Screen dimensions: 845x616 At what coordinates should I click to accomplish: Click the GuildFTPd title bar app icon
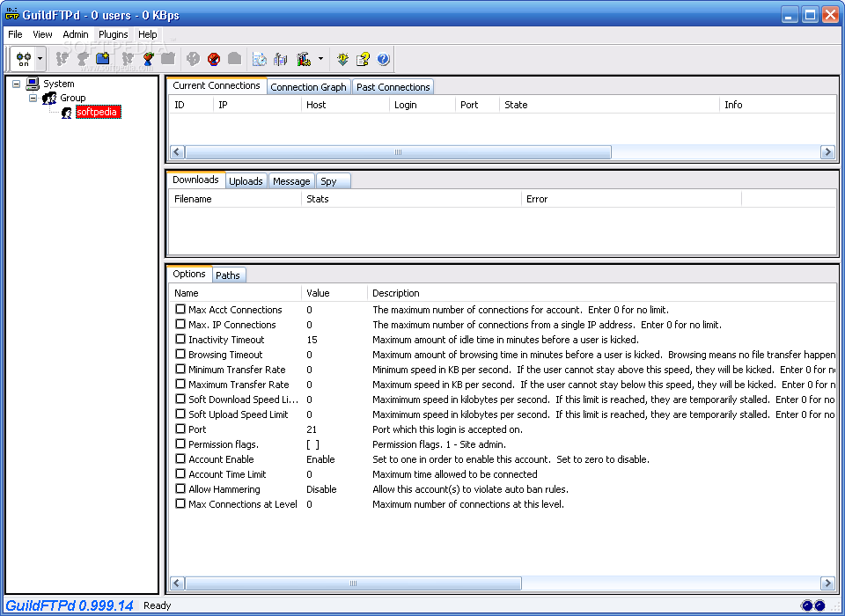coord(11,15)
